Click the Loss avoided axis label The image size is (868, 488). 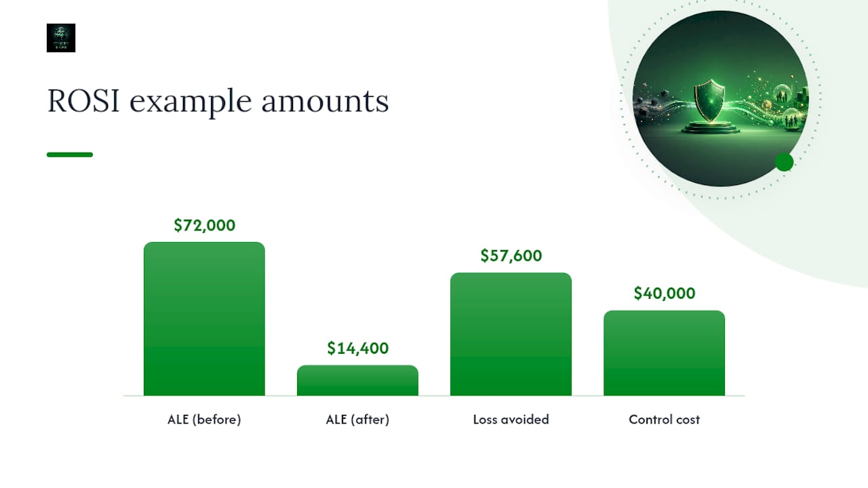511,420
